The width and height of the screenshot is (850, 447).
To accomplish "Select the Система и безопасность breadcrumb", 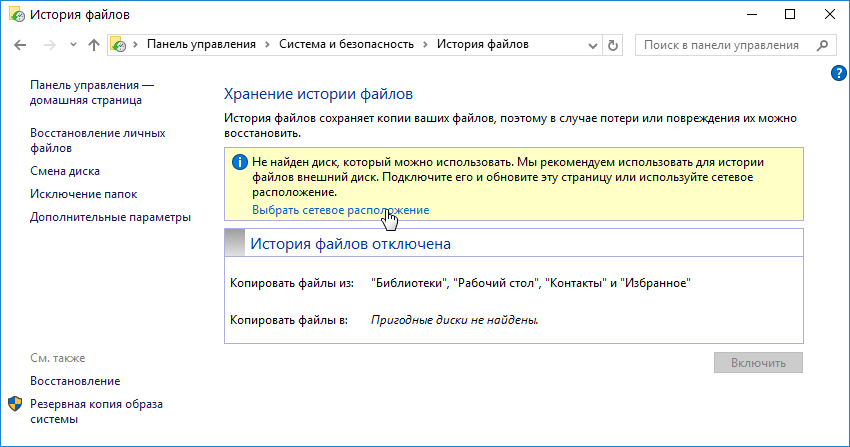I will tap(346, 45).
